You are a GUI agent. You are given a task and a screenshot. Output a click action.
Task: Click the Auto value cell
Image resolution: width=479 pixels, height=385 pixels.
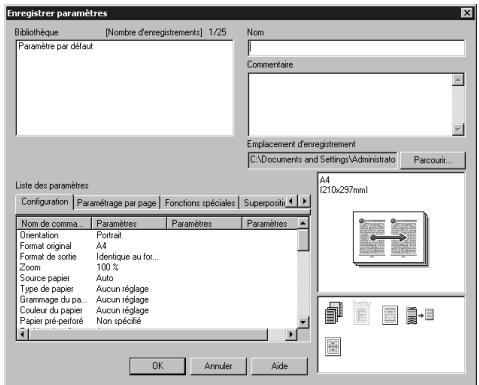pos(105,278)
